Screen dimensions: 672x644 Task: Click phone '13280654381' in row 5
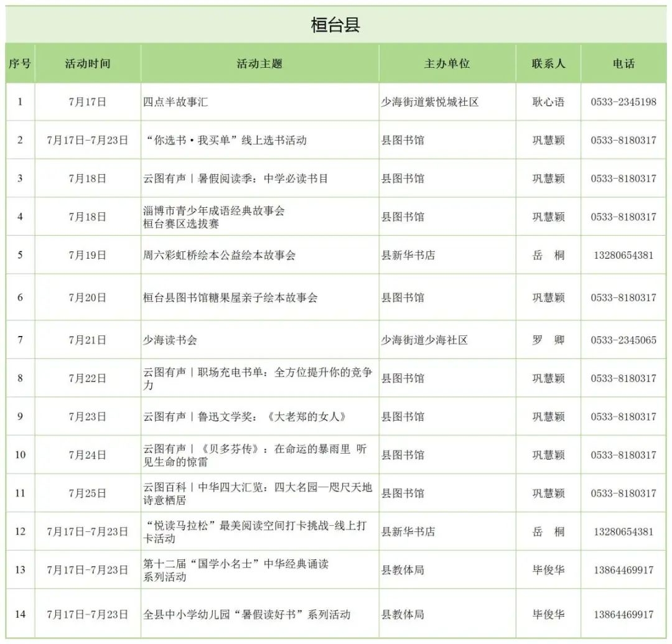(623, 255)
